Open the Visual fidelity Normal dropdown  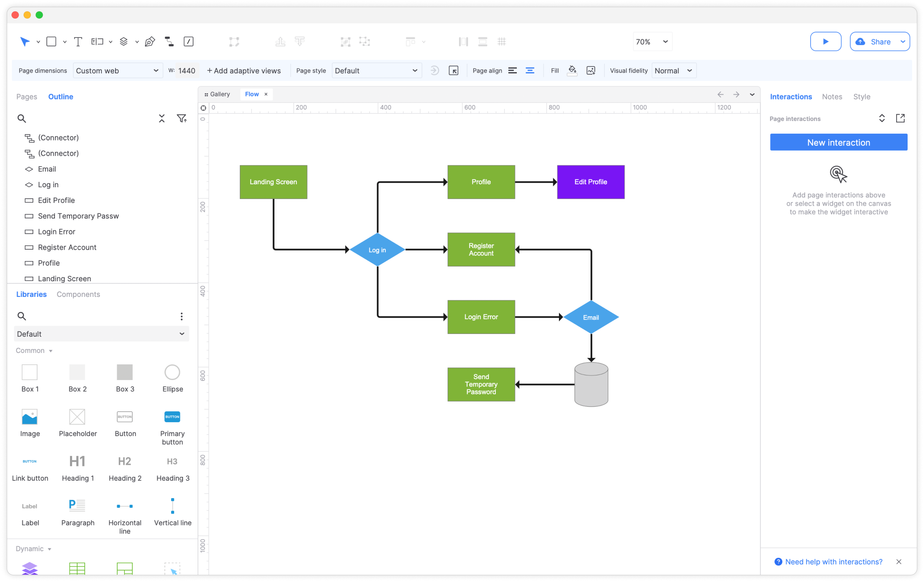point(674,70)
